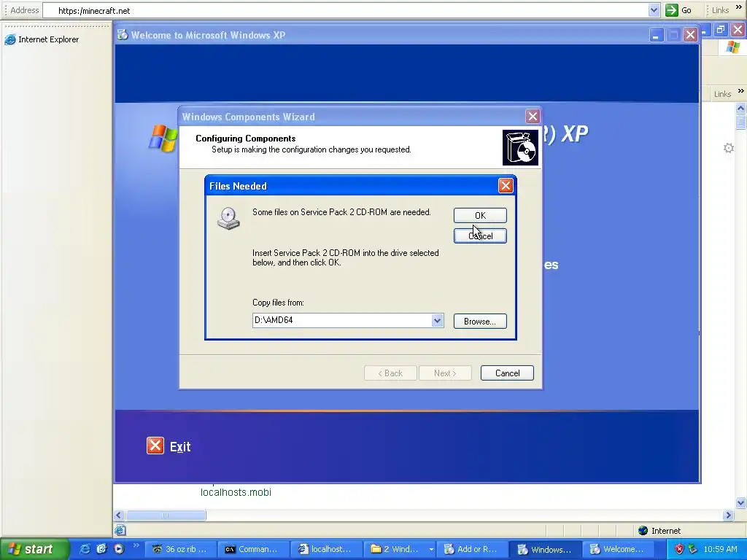747x560 pixels.
Task: Switch to localhost taskbar button
Action: pyautogui.click(x=326, y=549)
